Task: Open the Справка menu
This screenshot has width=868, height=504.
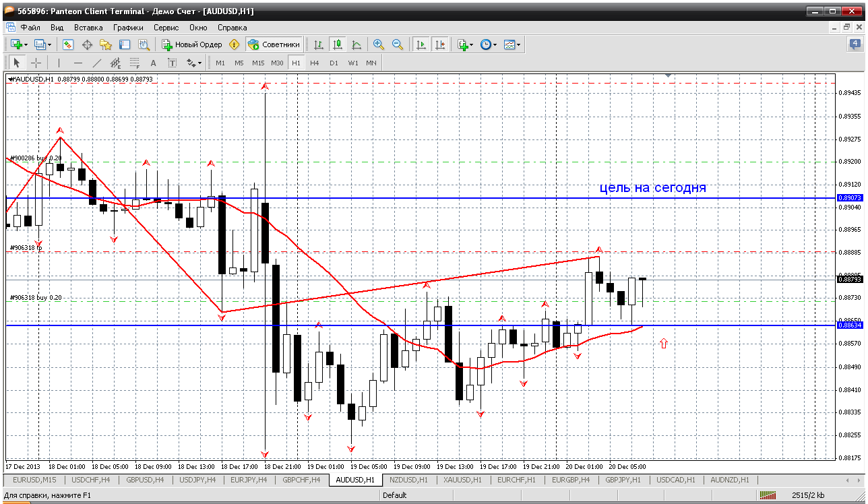Action: click(x=232, y=28)
